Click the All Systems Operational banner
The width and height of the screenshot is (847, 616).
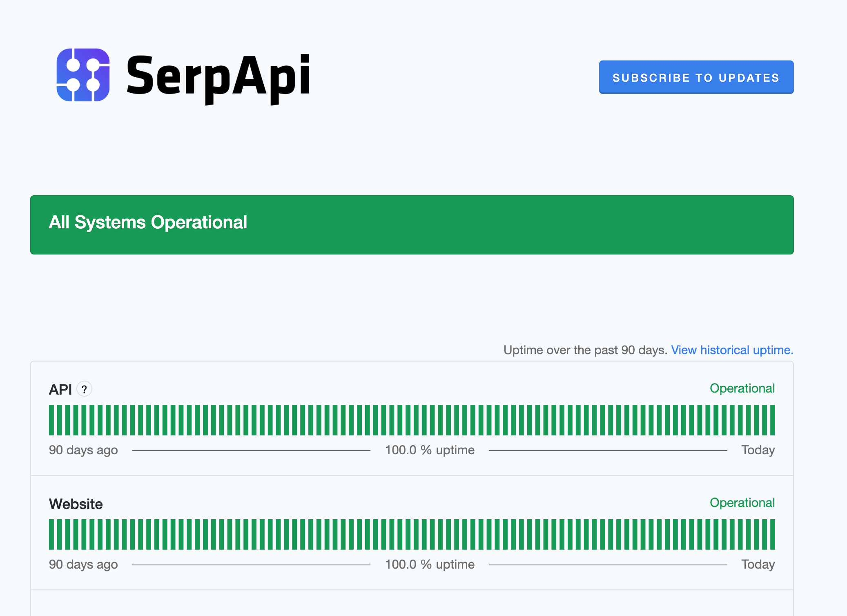tap(412, 225)
